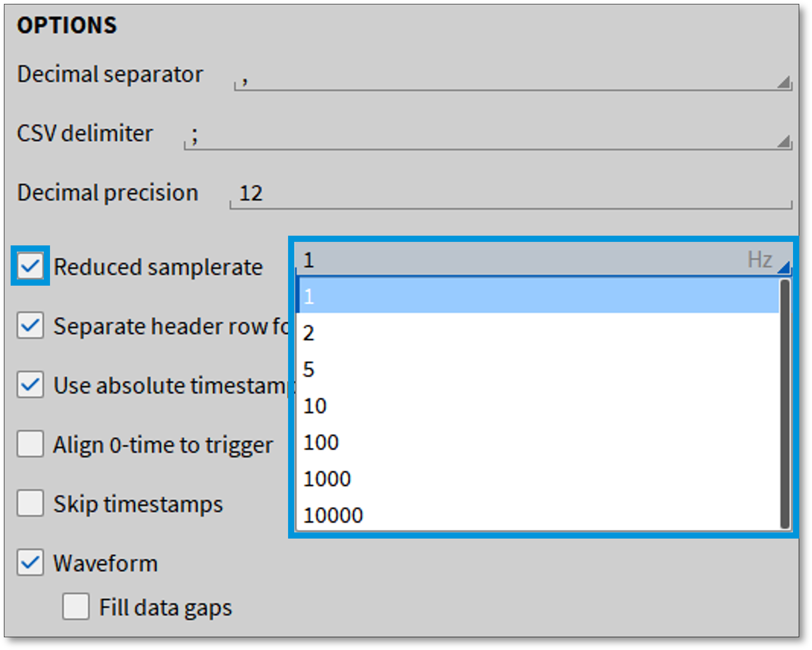Enable Align 0-time to trigger

(30, 444)
